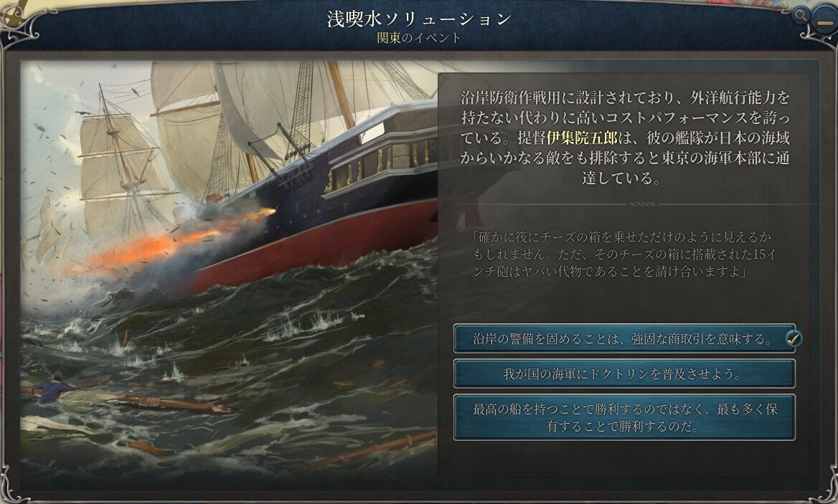The width and height of the screenshot is (838, 504).
Task: Click the event title 浅喫水ソリューション
Action: 420,19
